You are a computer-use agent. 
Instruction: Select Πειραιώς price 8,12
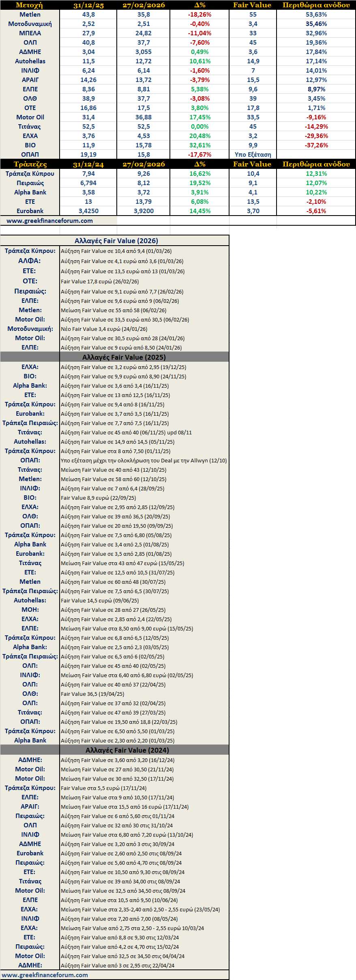pyautogui.click(x=144, y=183)
